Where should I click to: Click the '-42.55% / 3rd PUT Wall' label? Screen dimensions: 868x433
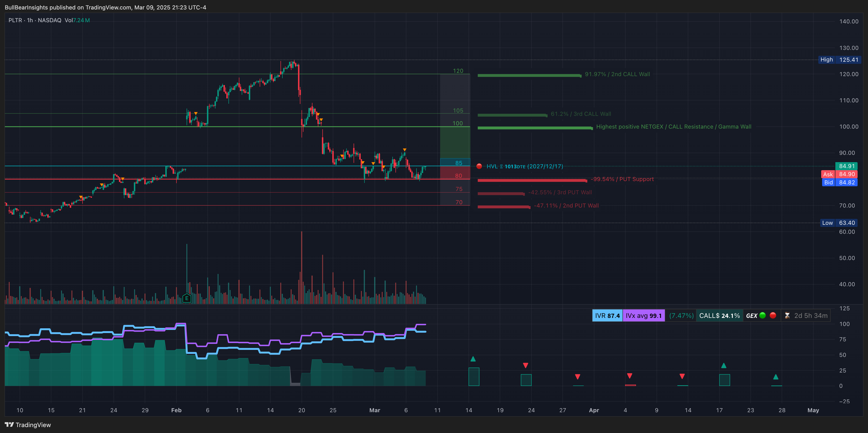pos(560,192)
